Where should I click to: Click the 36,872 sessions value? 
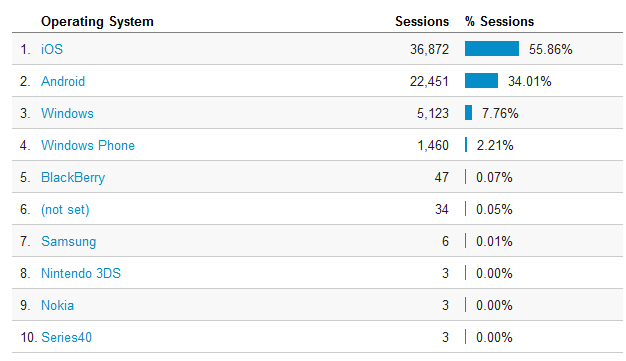pyautogui.click(x=430, y=50)
